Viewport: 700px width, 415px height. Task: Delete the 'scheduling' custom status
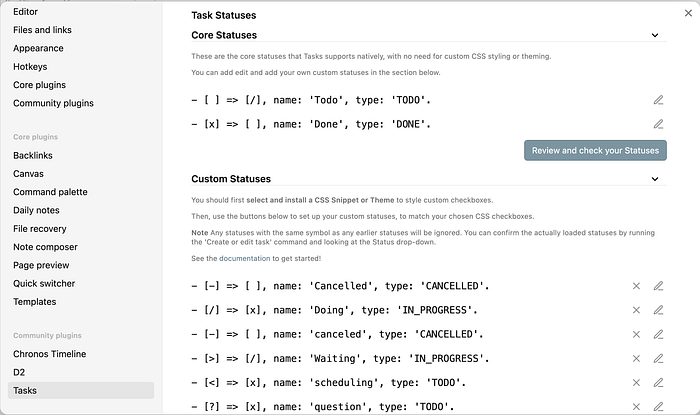pyautogui.click(x=636, y=382)
